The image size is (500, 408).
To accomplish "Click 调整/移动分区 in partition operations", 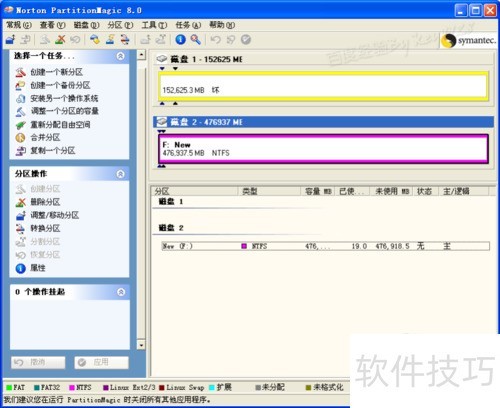I will (55, 215).
